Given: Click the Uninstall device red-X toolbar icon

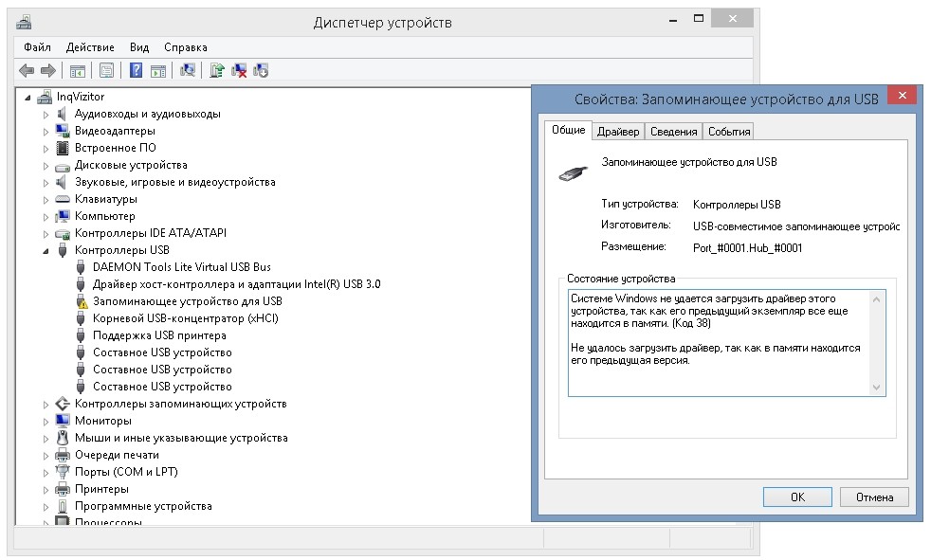Looking at the screenshot, I should (x=239, y=71).
